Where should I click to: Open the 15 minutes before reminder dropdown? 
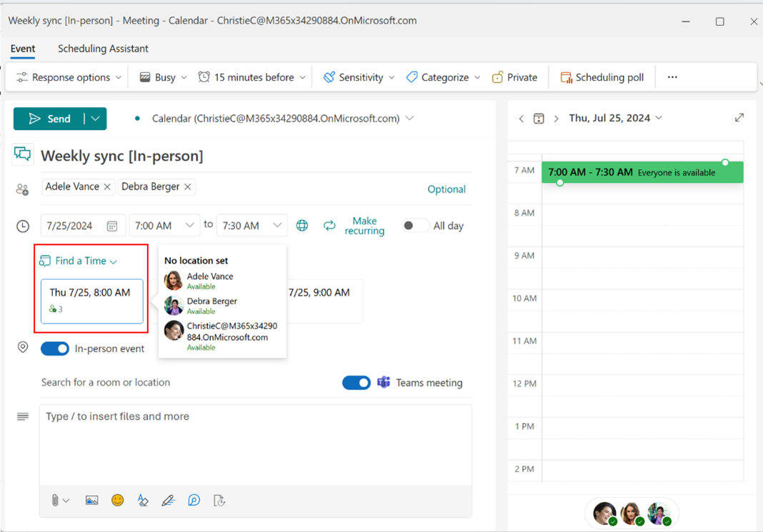251,76
